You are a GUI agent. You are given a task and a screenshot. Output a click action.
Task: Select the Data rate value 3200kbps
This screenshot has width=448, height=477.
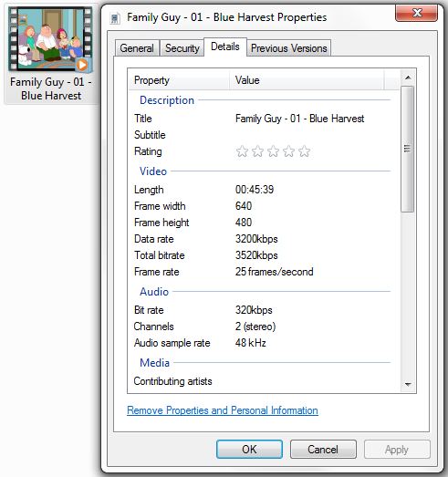tap(256, 239)
